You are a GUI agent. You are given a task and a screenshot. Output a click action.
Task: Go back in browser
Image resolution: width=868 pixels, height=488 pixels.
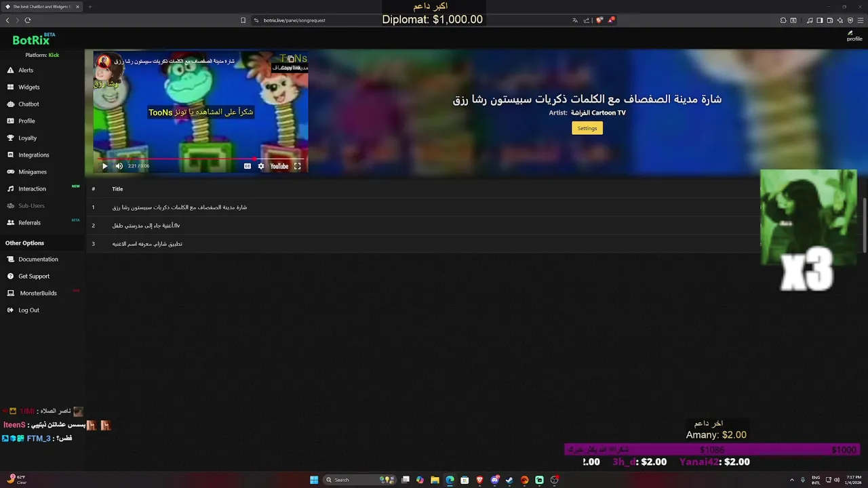point(7,20)
